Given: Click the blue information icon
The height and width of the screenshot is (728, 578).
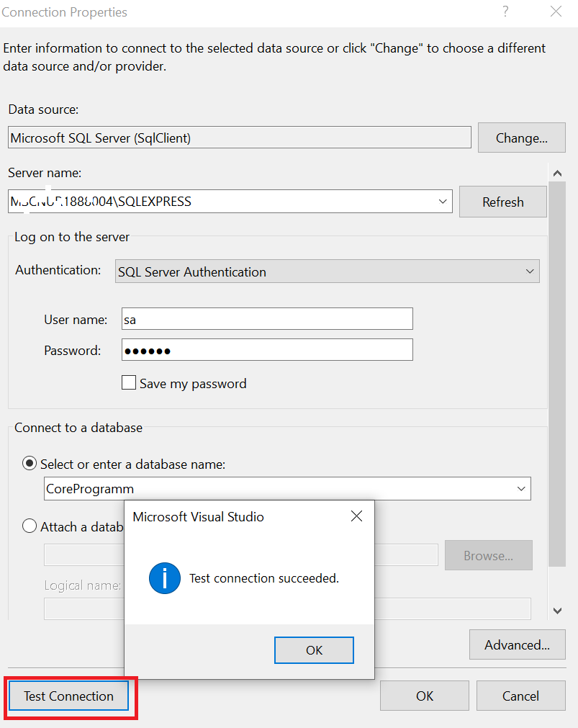Looking at the screenshot, I should pyautogui.click(x=165, y=578).
